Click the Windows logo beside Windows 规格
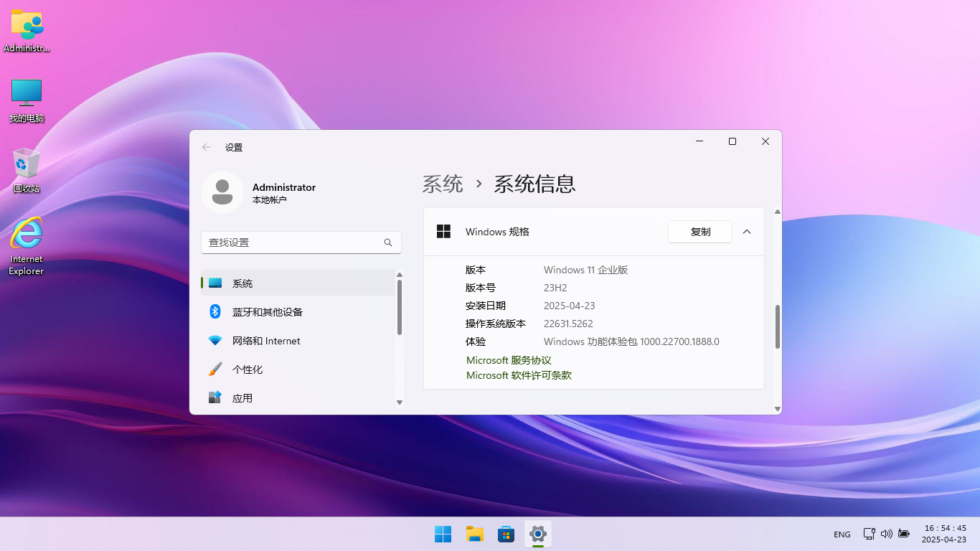Screen dimensions: 980x551 tap(444, 231)
